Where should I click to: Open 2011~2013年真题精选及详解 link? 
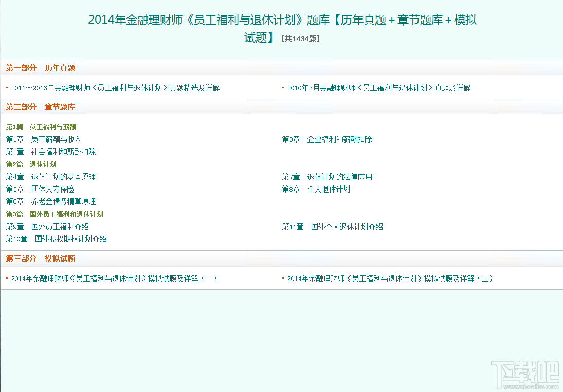coord(115,88)
